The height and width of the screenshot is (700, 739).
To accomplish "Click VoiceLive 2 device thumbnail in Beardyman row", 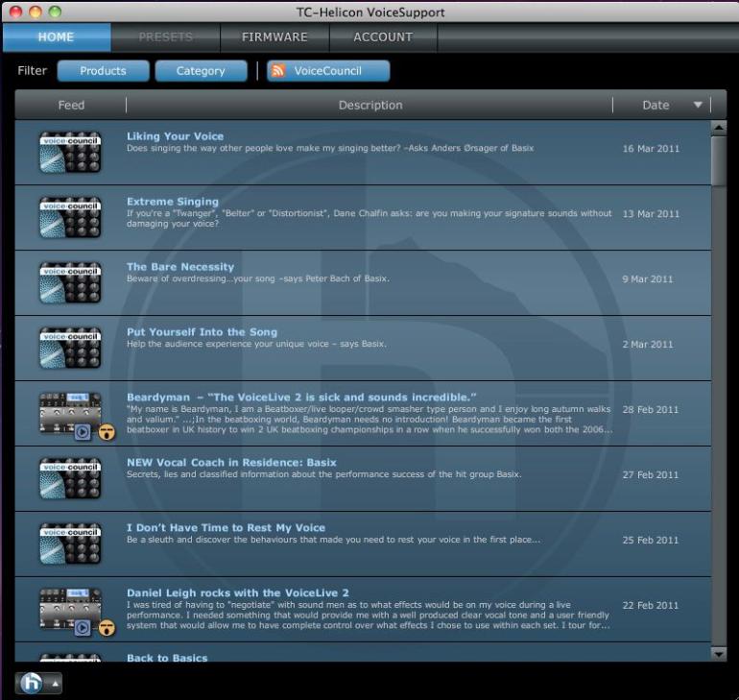I will (x=70, y=412).
